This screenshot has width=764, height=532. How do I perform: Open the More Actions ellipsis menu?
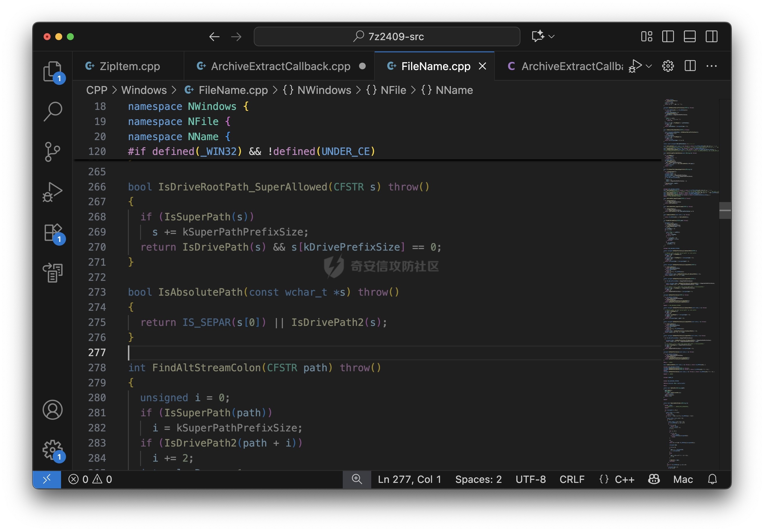(x=711, y=66)
